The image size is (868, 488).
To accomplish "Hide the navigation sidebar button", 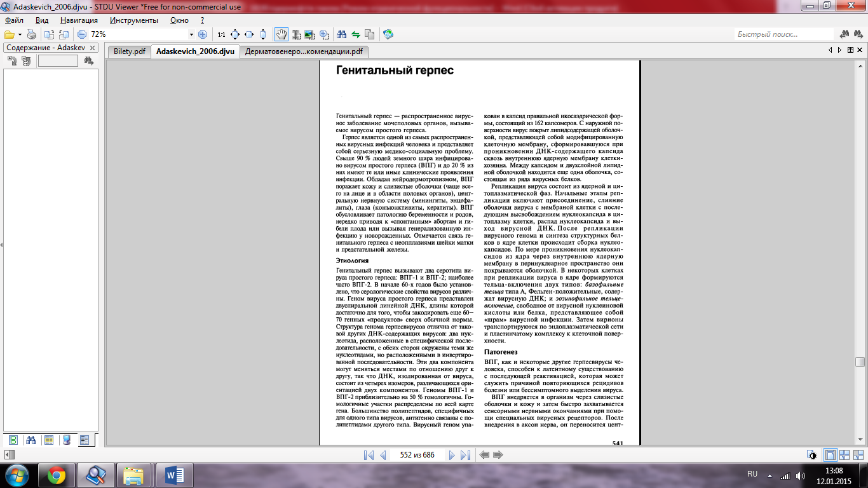I will pyautogui.click(x=9, y=455).
